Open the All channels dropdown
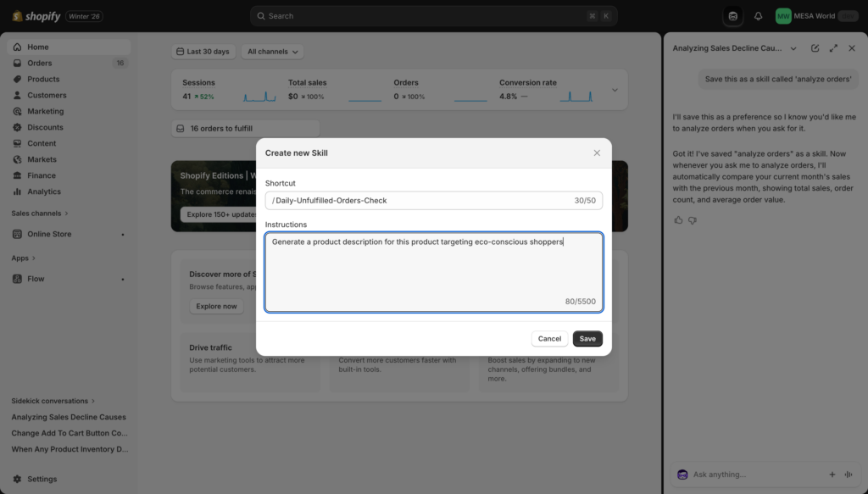 coord(272,51)
